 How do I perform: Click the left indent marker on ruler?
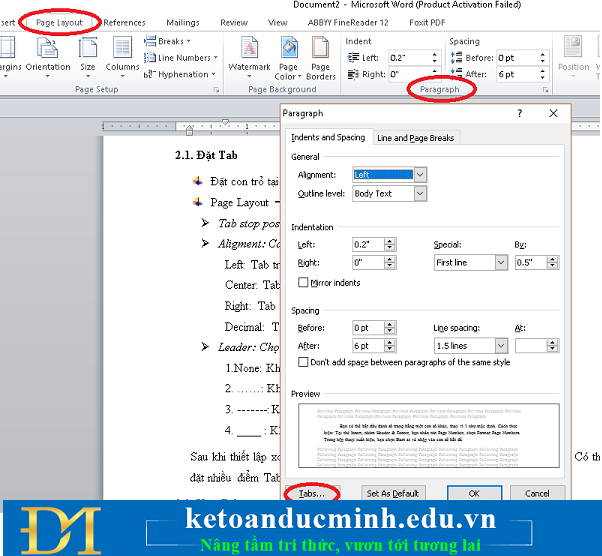coord(189,131)
